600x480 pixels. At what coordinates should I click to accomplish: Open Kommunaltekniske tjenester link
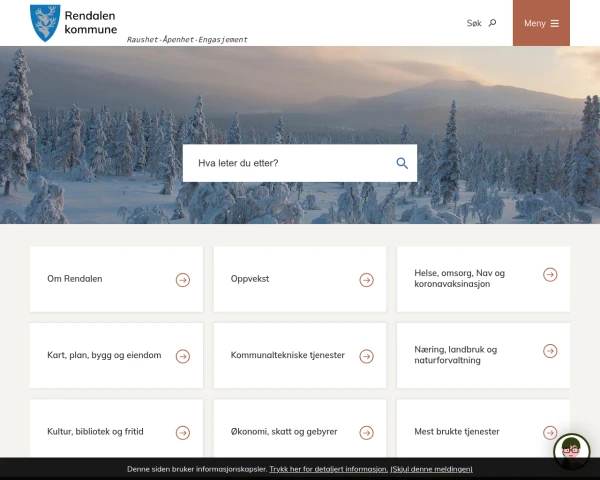click(x=288, y=355)
